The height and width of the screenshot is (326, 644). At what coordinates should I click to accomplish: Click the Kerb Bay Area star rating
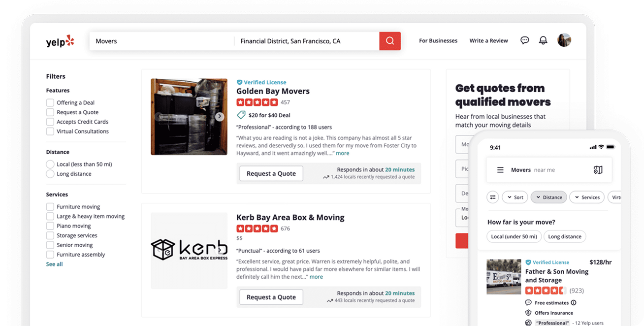point(257,228)
